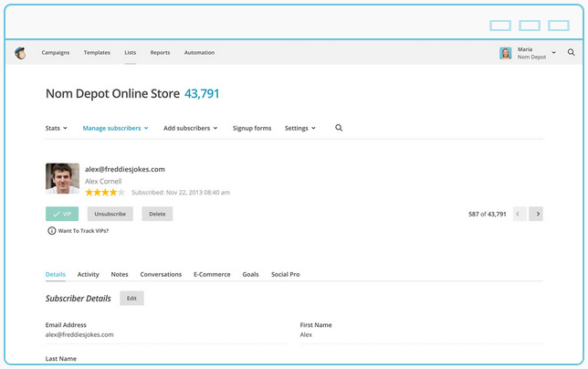Open the top navigation search icon

[x=571, y=52]
